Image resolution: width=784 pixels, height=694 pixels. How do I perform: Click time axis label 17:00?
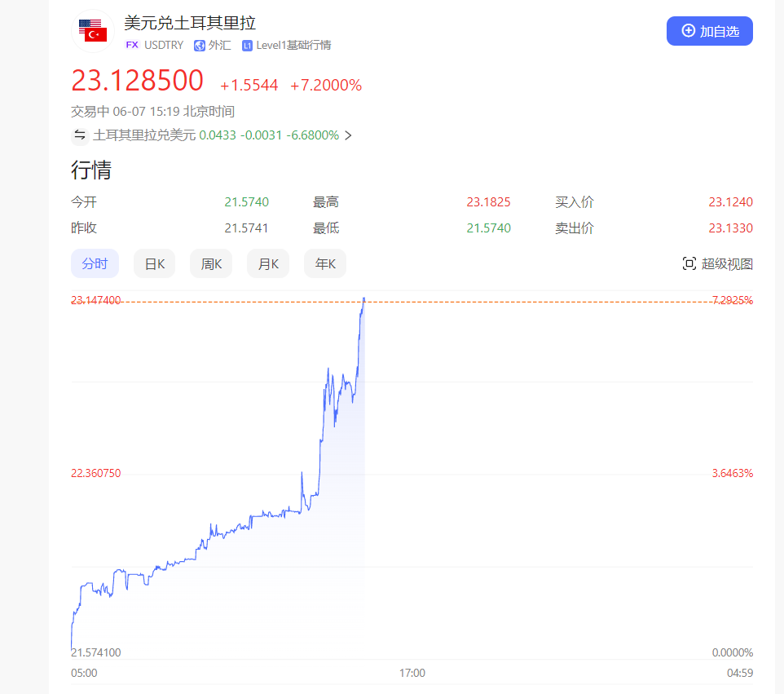[x=412, y=673]
